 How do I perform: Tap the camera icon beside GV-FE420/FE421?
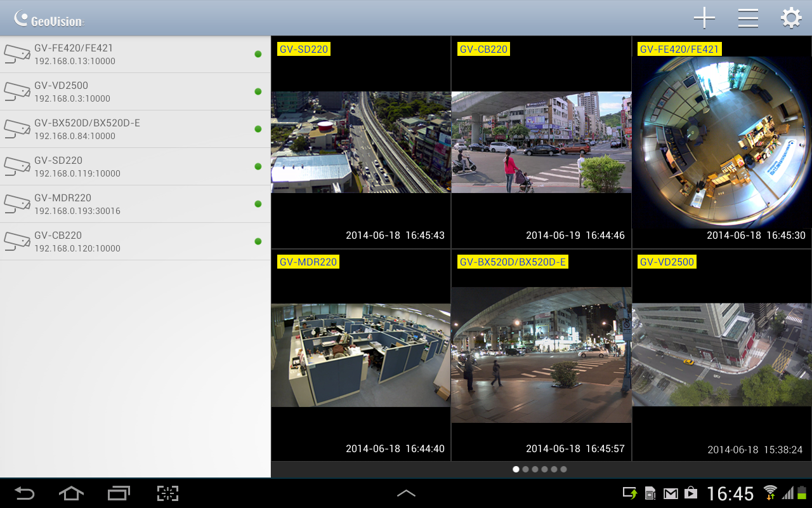[x=17, y=54]
